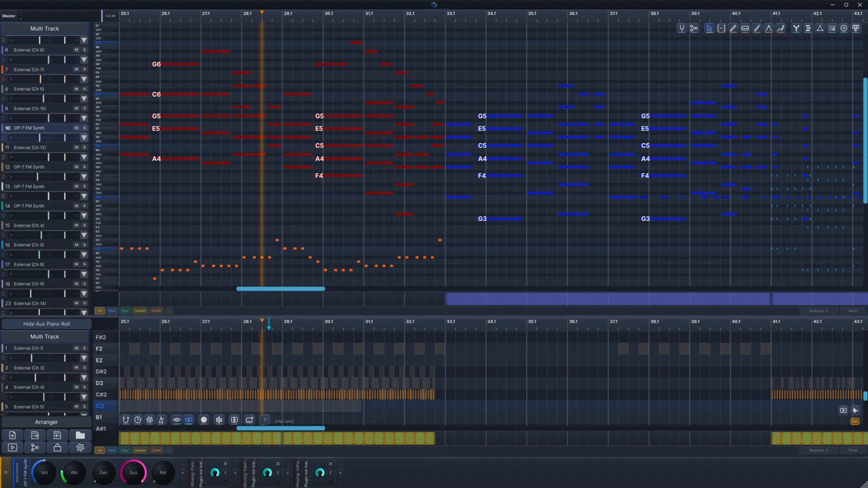The height and width of the screenshot is (488, 868).
Task: Click the score notation icon in top toolbar
Action: [x=832, y=28]
